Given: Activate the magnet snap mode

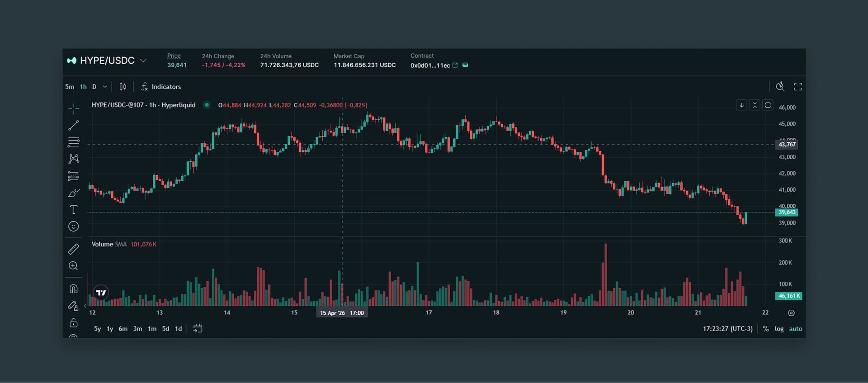Looking at the screenshot, I should pyautogui.click(x=74, y=289).
